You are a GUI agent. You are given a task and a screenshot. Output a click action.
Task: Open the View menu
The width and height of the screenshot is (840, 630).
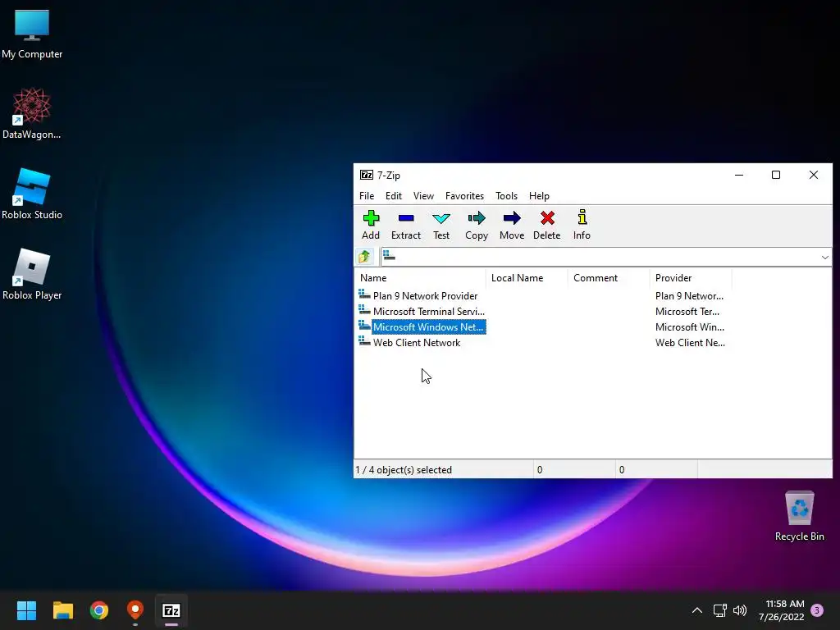click(x=423, y=196)
